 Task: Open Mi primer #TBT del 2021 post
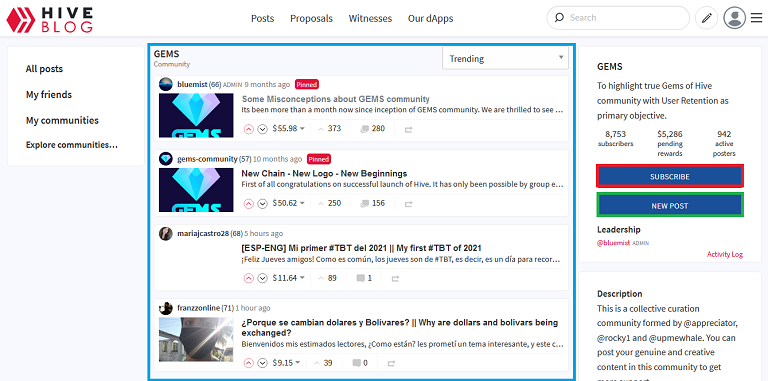(361, 248)
